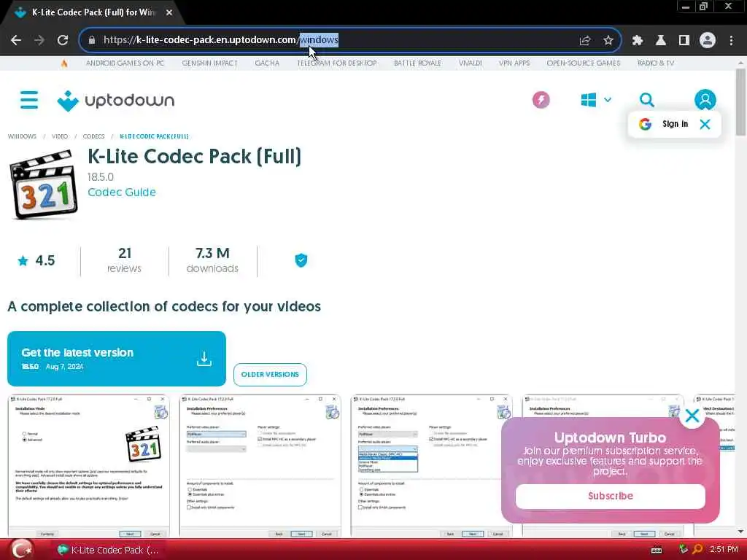747x560 pixels.
Task: Click the Windows platform icon
Action: coord(589,100)
